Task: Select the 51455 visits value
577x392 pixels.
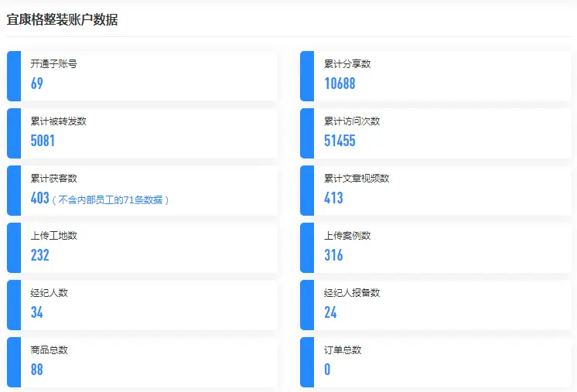Action: pyautogui.click(x=340, y=141)
